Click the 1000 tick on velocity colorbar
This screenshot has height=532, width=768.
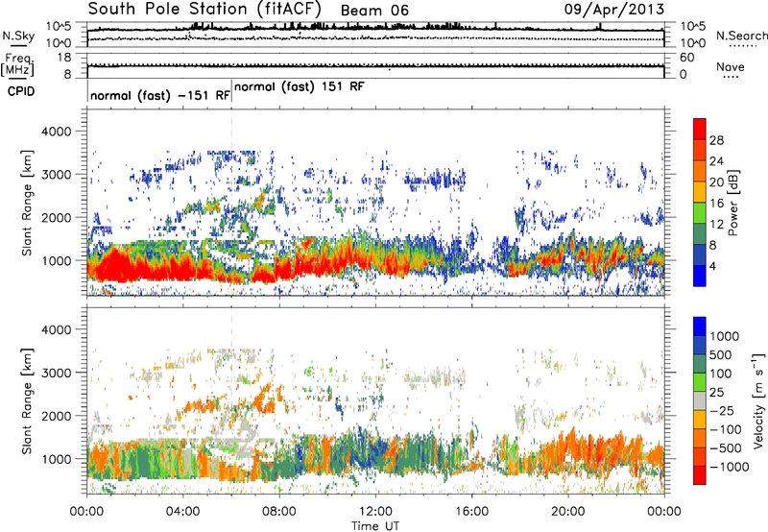[x=725, y=336]
